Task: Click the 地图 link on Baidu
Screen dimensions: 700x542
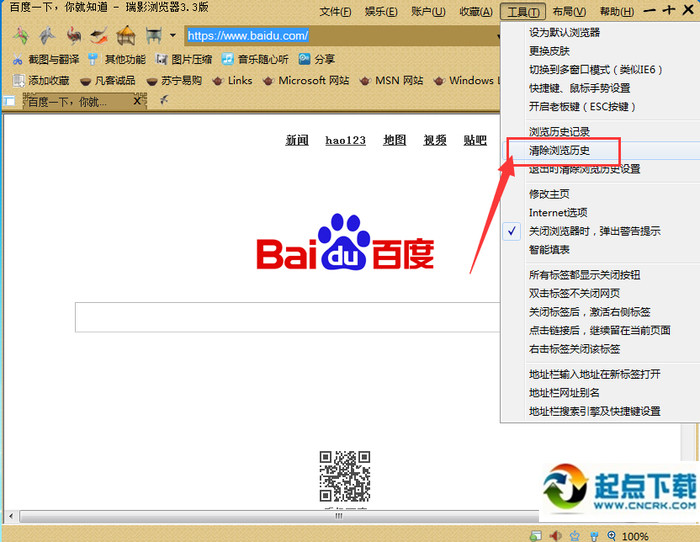Action: [395, 140]
